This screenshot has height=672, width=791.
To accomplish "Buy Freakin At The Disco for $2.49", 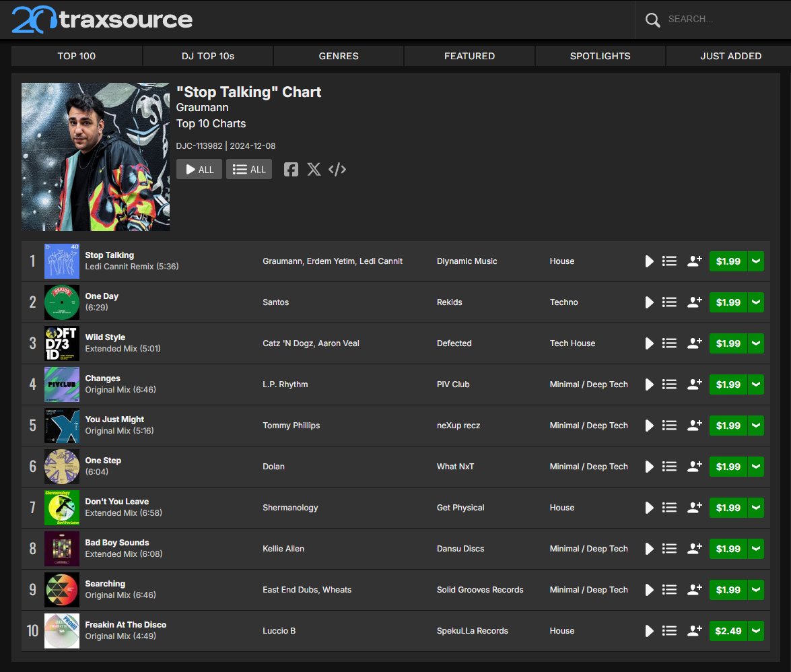I will 728,631.
